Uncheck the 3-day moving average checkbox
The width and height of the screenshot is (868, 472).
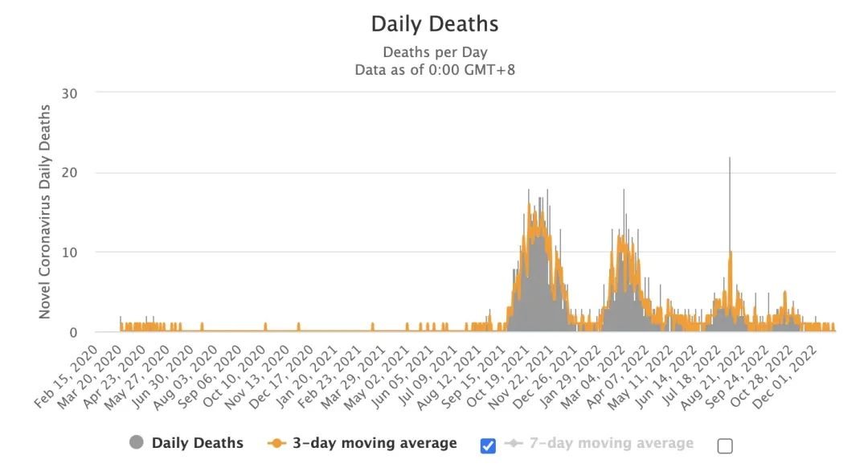pyautogui.click(x=488, y=445)
